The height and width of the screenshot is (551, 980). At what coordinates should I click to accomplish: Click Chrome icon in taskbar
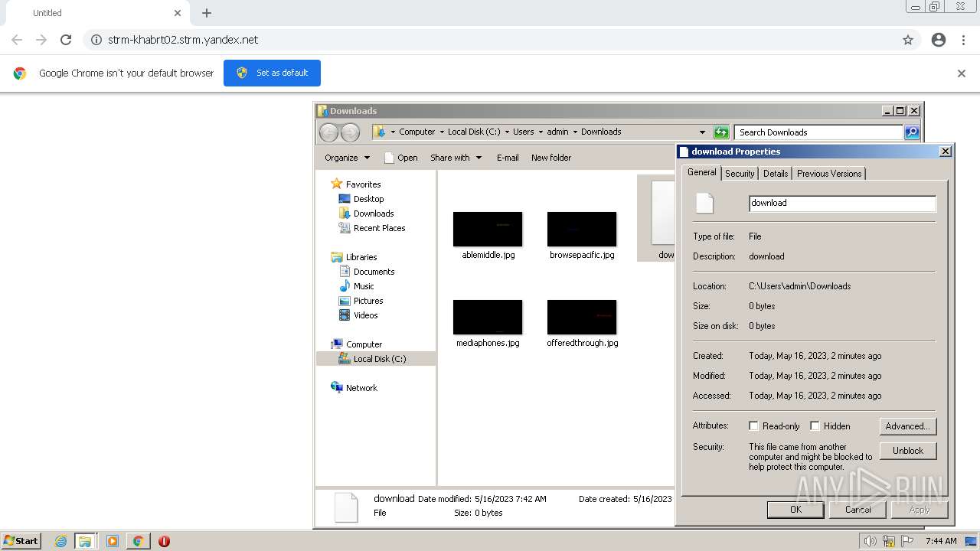pos(138,541)
